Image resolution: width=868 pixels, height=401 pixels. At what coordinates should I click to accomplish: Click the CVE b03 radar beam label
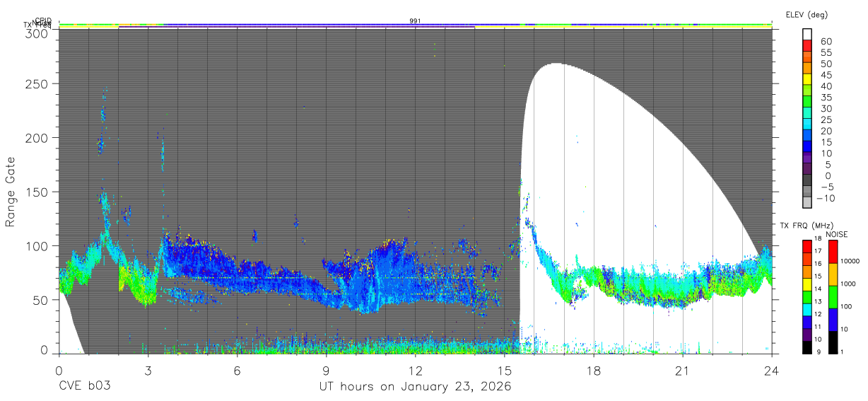pyautogui.click(x=84, y=387)
